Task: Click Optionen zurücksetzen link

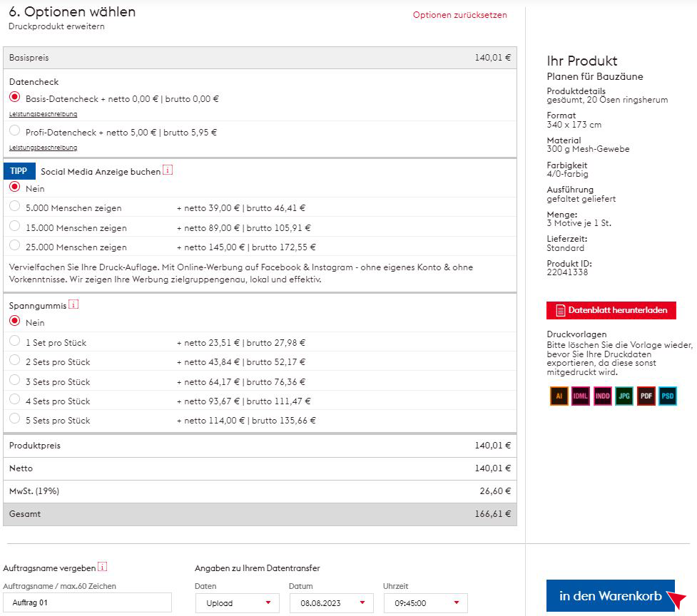Action: pos(459,15)
